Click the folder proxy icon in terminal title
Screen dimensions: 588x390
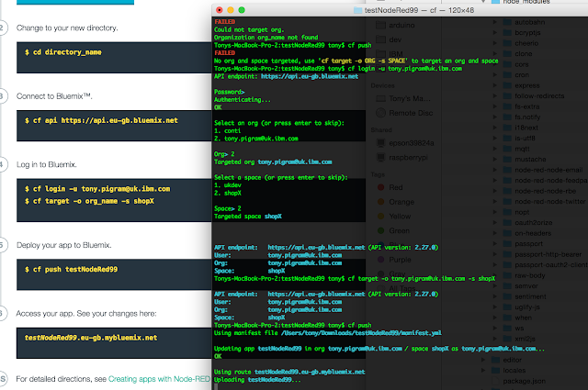click(x=357, y=10)
